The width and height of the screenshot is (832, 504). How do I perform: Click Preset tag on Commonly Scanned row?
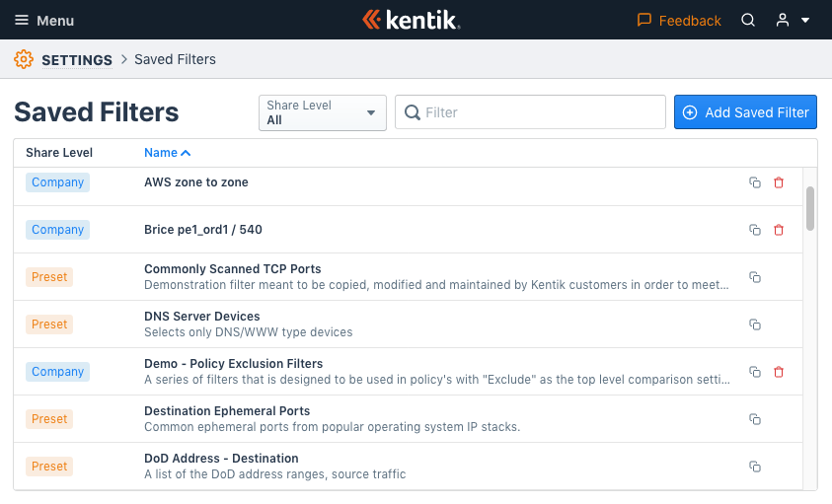pos(49,277)
